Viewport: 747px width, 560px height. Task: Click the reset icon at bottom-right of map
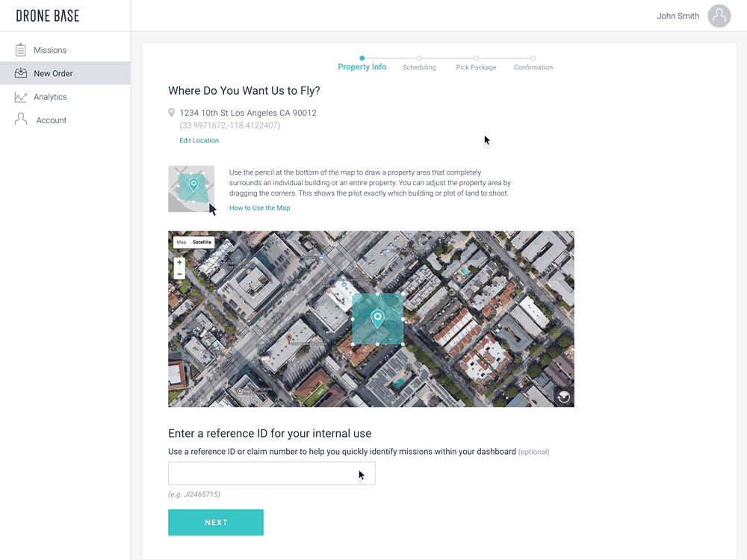(x=564, y=396)
